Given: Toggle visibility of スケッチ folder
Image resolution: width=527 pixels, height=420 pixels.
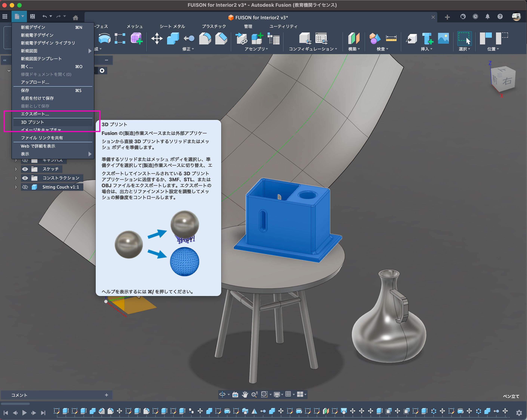Looking at the screenshot, I should click(25, 169).
